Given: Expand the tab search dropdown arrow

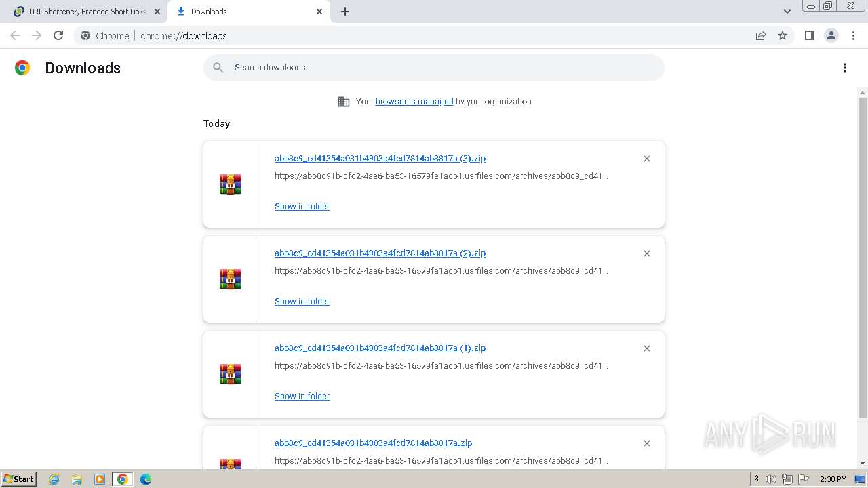Looking at the screenshot, I should tap(787, 12).
